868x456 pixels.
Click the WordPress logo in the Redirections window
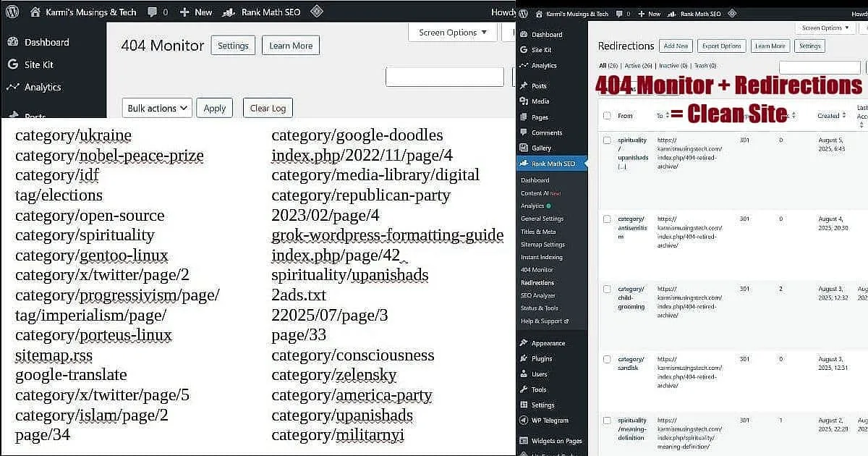click(523, 14)
